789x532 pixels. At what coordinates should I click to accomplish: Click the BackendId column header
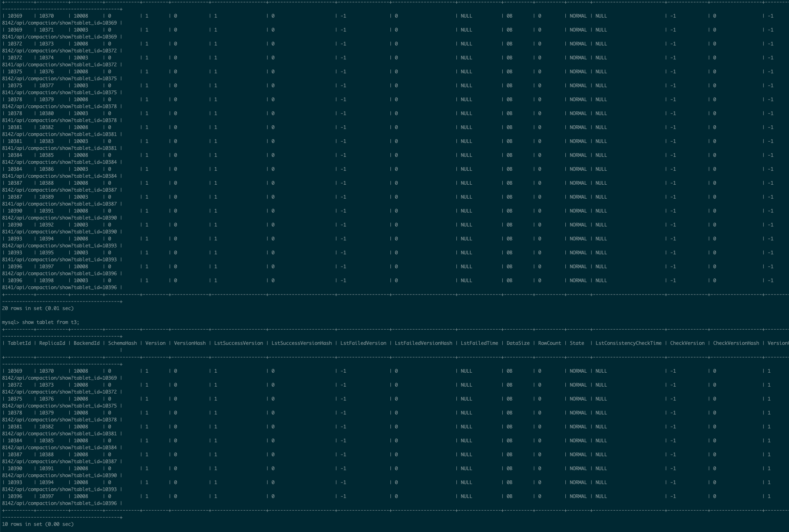pos(86,343)
